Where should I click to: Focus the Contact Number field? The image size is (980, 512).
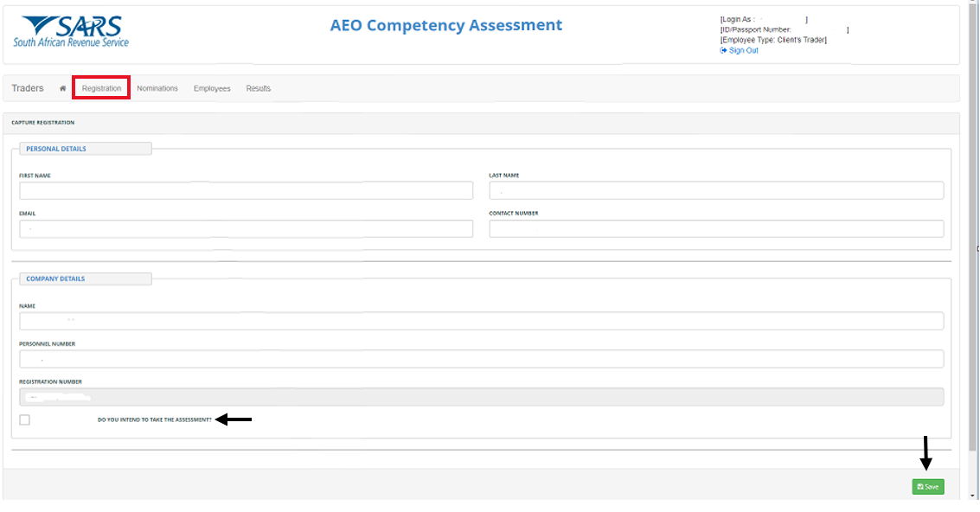[x=716, y=228]
